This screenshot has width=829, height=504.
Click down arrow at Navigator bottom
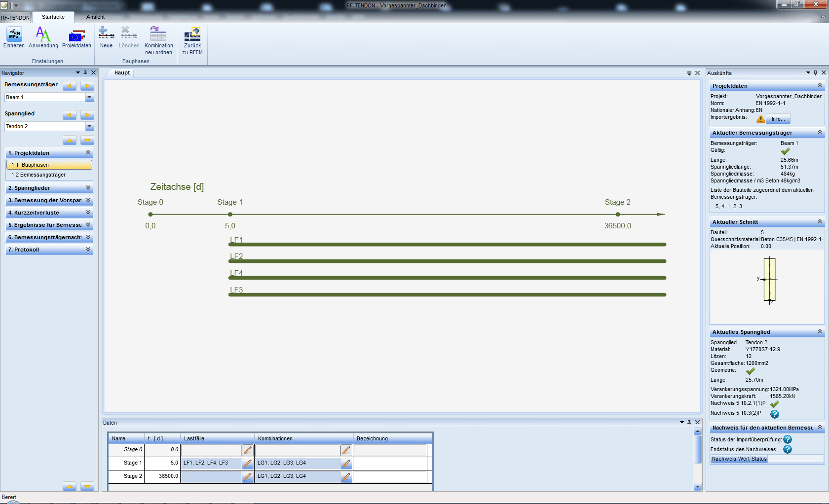87,487
